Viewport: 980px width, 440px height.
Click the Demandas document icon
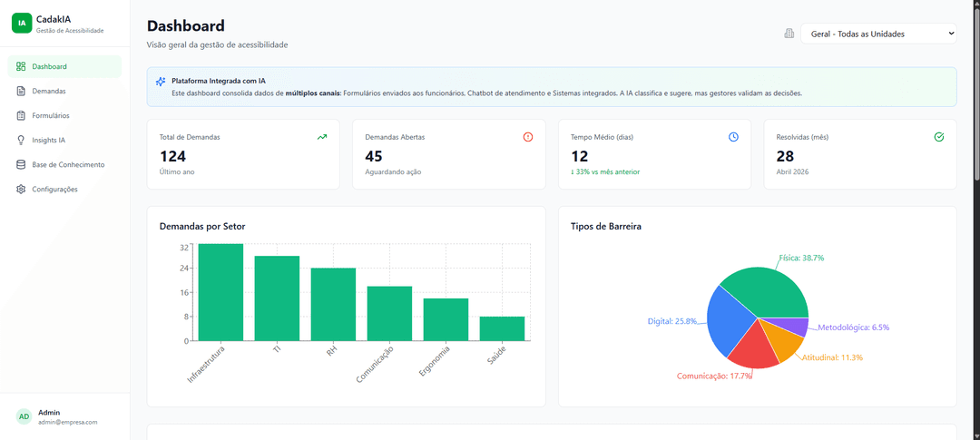(x=21, y=91)
